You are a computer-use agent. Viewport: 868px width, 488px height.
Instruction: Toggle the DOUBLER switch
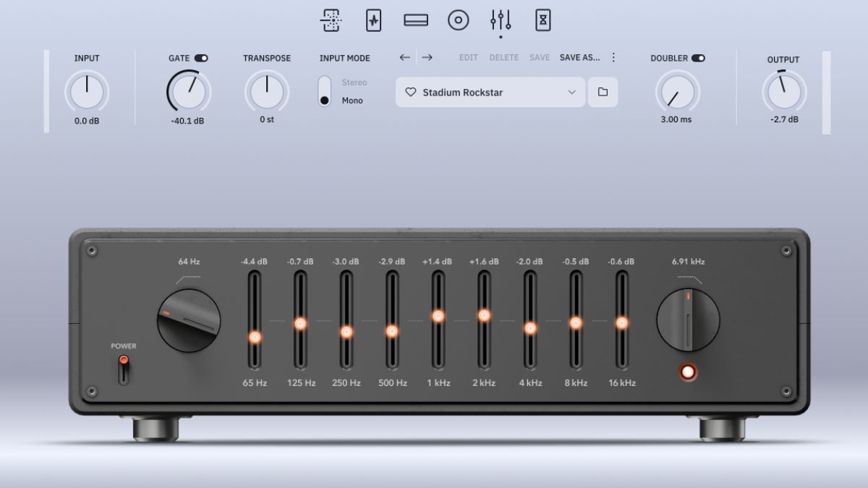pos(698,58)
